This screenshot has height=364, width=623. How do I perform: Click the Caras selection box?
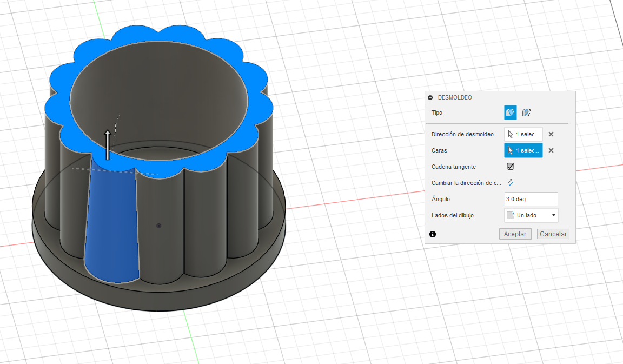pos(523,150)
